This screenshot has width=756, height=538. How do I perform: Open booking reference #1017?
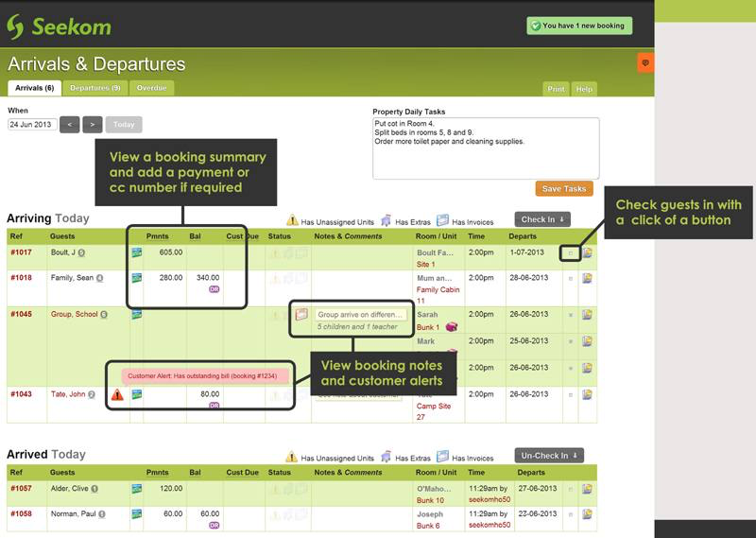(21, 252)
